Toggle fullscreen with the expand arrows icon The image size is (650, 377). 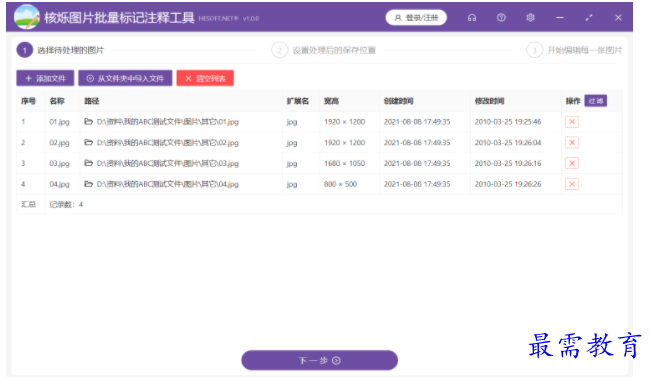(x=589, y=18)
